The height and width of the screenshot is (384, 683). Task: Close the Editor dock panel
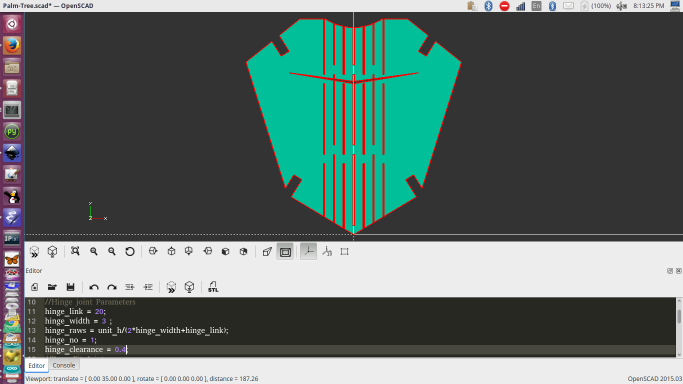679,271
